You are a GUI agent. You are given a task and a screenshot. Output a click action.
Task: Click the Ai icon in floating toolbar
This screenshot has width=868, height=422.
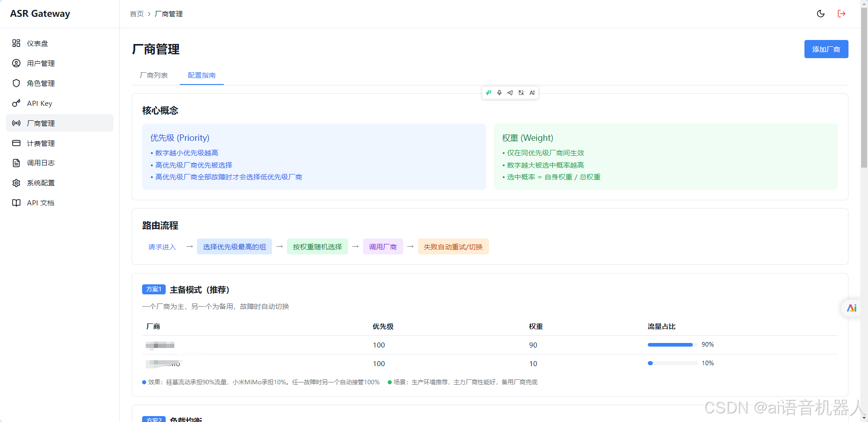532,93
